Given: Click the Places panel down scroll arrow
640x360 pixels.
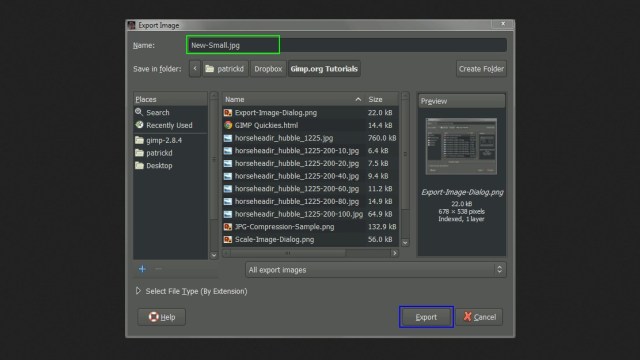Looking at the screenshot, I should point(214,255).
